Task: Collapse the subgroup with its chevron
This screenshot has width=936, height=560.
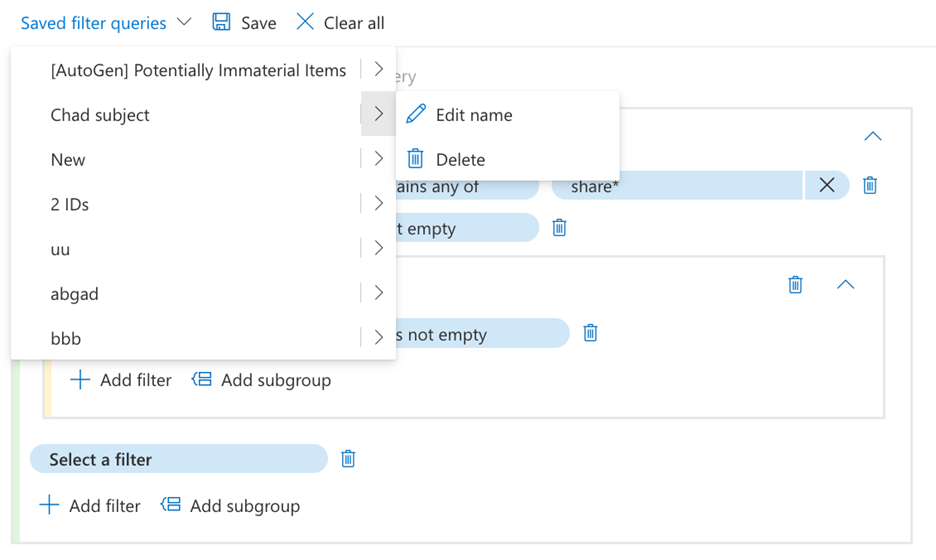Action: click(x=845, y=285)
